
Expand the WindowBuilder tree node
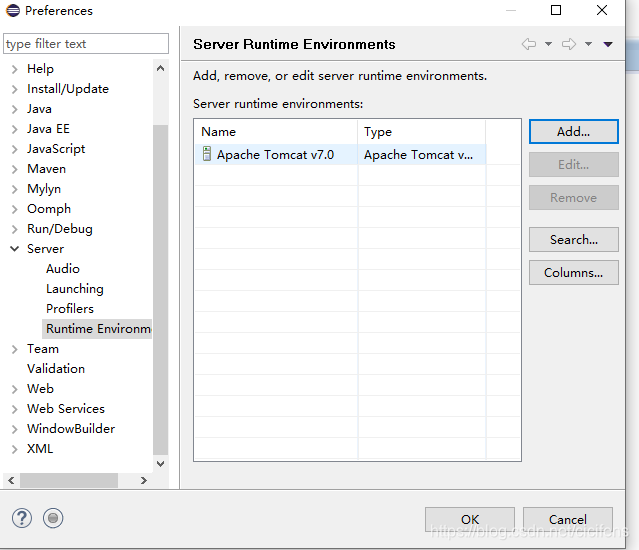click(15, 429)
